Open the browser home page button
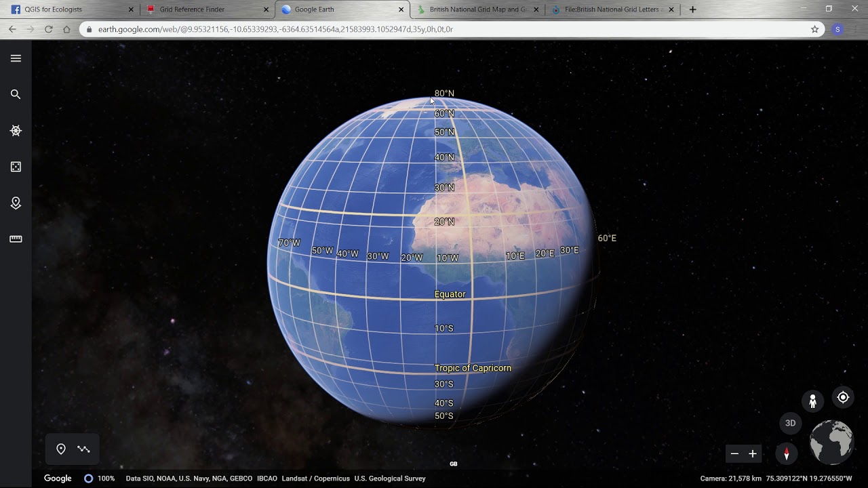Viewport: 868px width, 488px height. coord(66,29)
